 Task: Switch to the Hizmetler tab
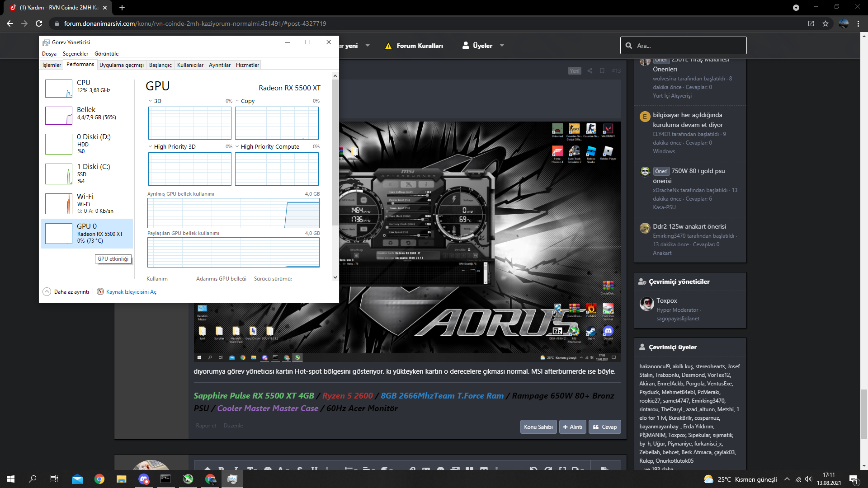click(x=248, y=65)
